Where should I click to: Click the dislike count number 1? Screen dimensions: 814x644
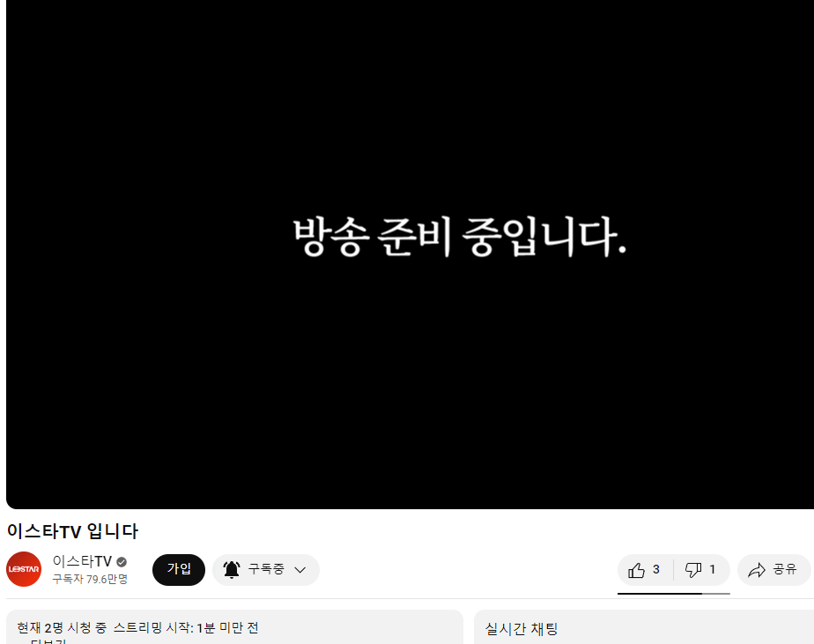tap(712, 570)
